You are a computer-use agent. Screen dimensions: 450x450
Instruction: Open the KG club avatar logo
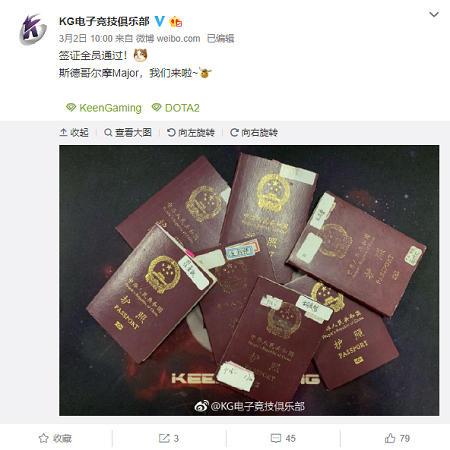33,29
